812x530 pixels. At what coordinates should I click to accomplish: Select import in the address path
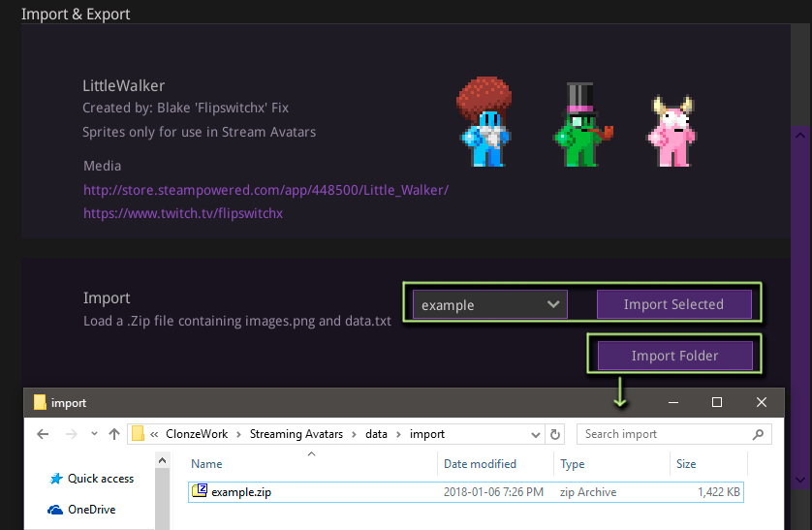(427, 434)
